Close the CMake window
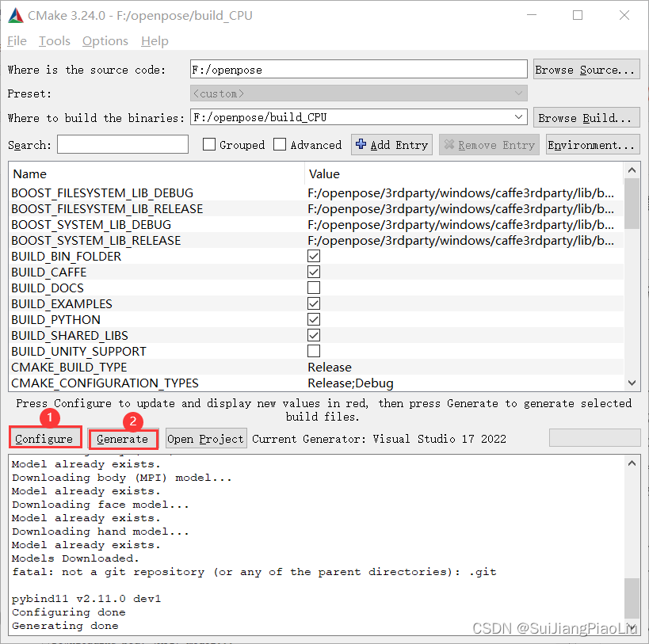This screenshot has width=649, height=644. pos(624,15)
